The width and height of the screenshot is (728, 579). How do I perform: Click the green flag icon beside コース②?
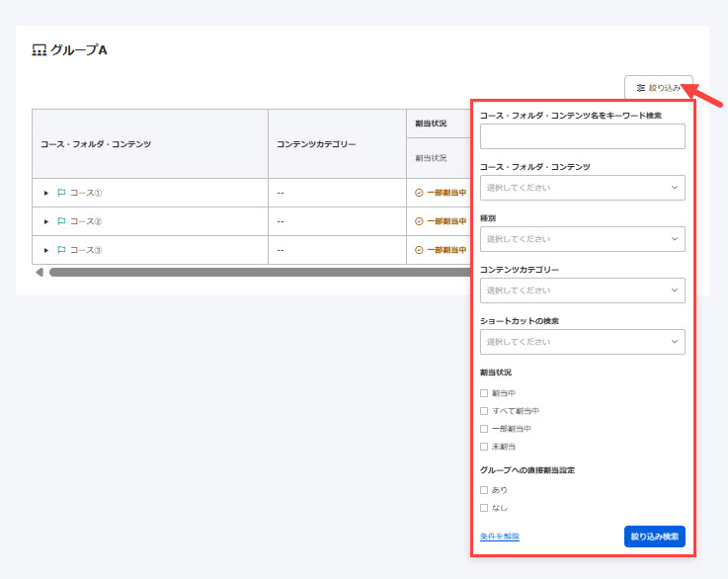(61, 221)
